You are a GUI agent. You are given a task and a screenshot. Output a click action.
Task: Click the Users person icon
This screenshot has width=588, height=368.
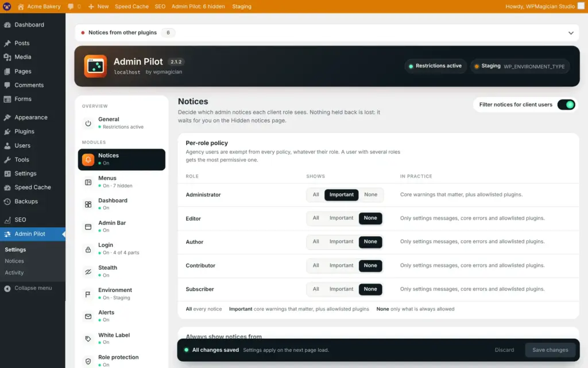(7, 145)
